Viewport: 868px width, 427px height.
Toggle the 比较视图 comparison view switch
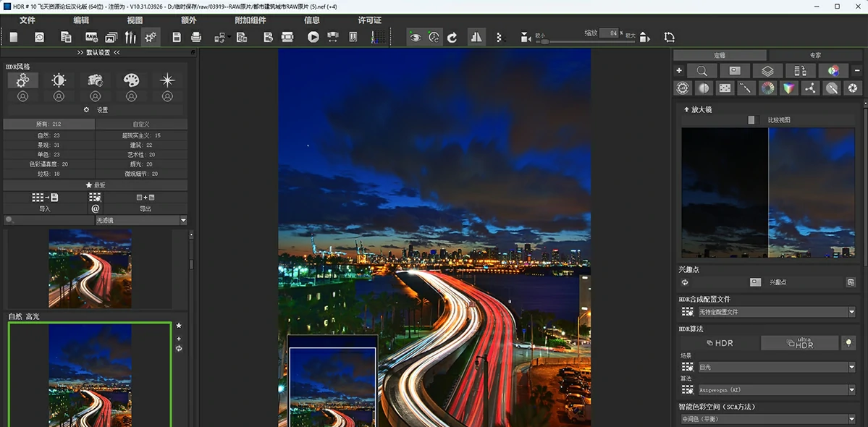[751, 120]
